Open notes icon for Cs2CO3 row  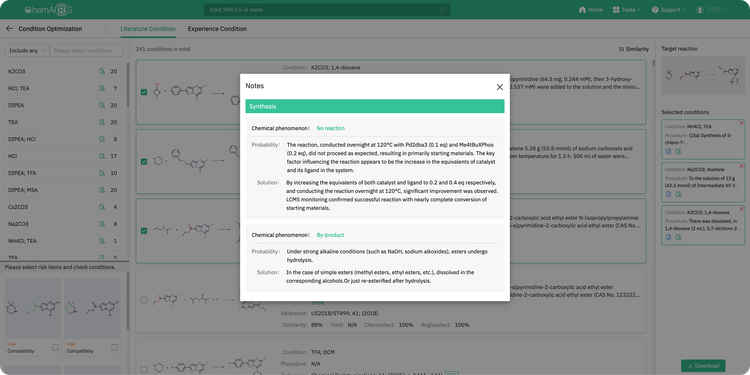click(x=101, y=207)
